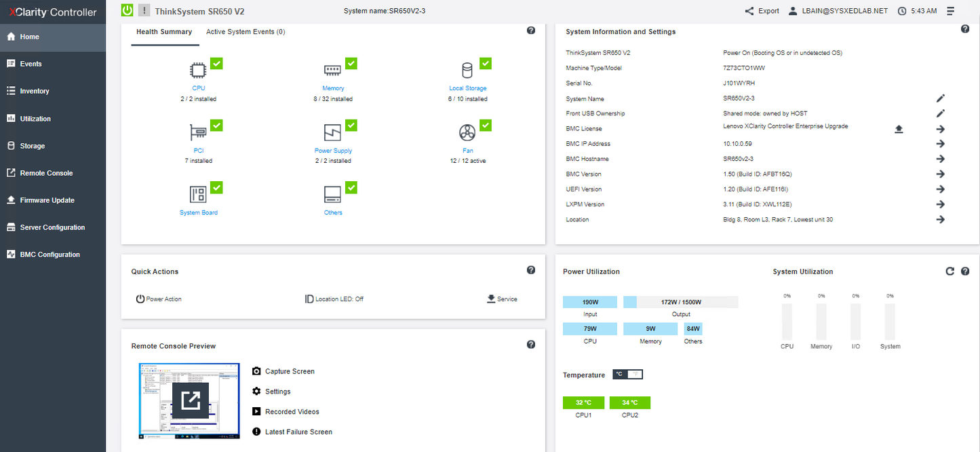Click the BMC License upload icon

tap(899, 129)
